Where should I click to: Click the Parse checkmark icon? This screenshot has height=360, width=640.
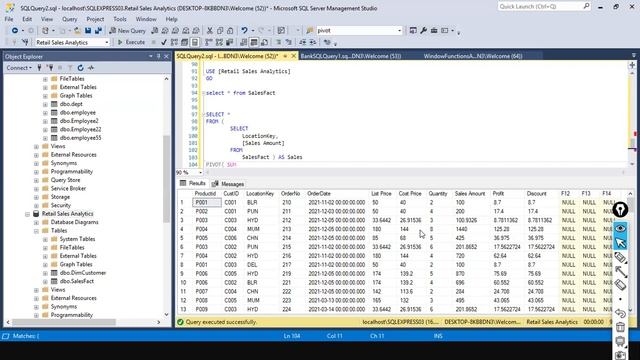click(164, 42)
